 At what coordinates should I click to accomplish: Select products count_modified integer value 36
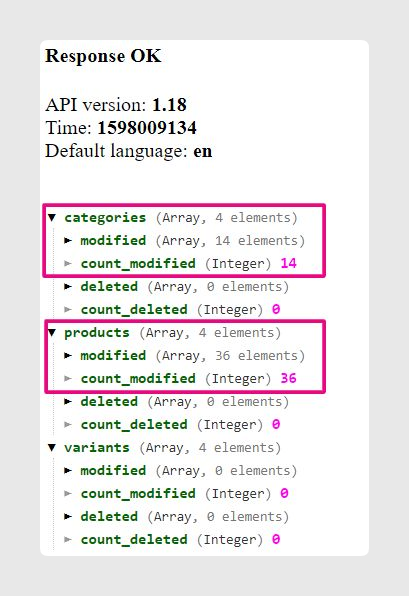[x=289, y=379]
